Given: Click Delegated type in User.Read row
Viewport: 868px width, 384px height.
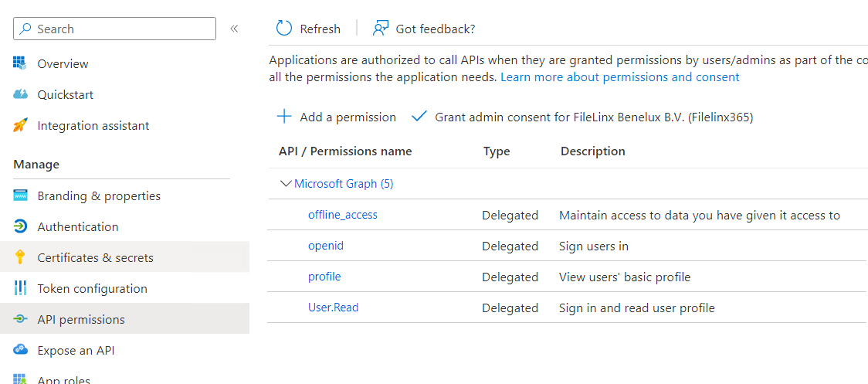Looking at the screenshot, I should point(510,308).
